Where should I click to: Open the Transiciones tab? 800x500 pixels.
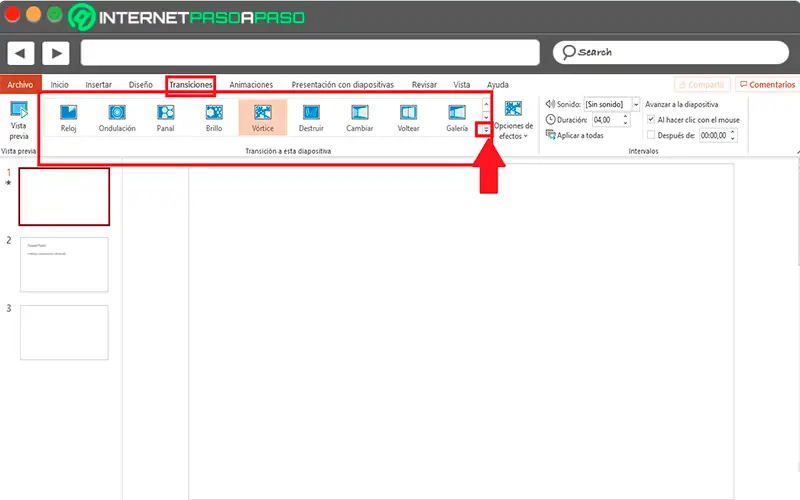tap(191, 85)
